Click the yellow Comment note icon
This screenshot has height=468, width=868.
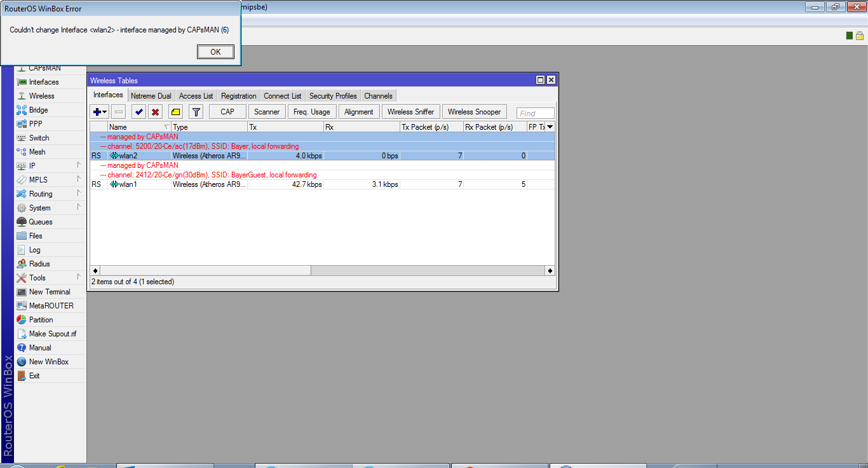pos(176,112)
